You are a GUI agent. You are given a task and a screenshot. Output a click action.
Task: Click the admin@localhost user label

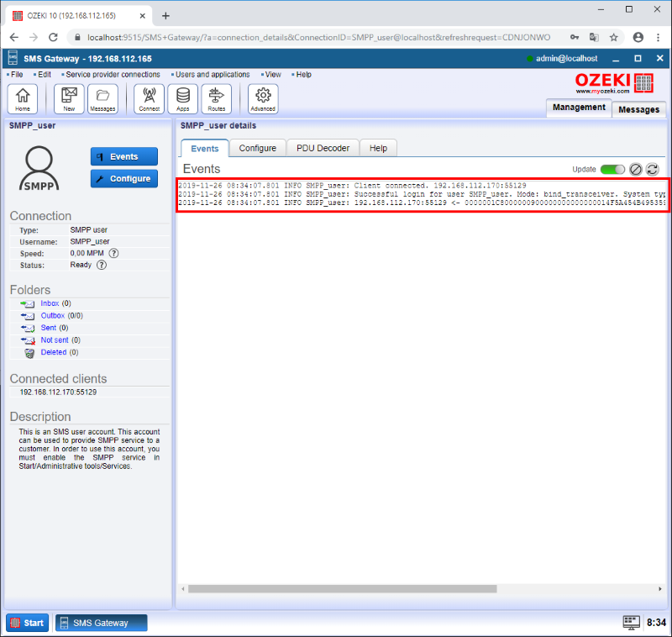coord(566,59)
